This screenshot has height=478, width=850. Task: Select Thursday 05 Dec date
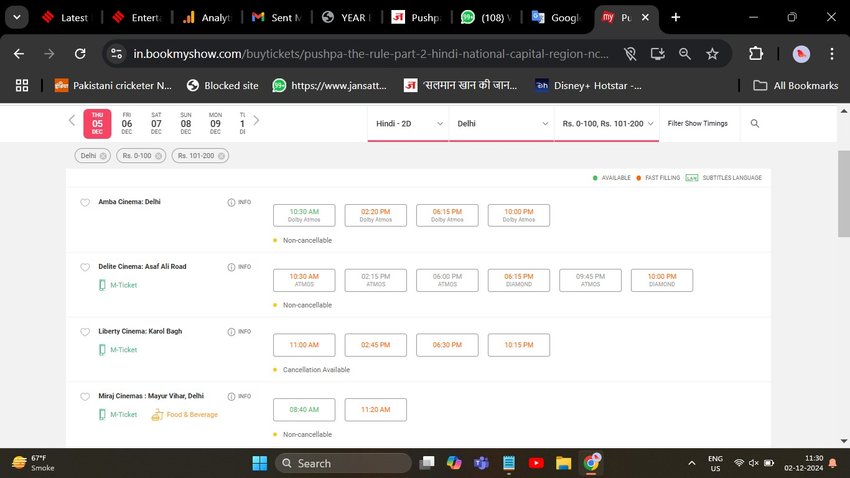pos(97,124)
